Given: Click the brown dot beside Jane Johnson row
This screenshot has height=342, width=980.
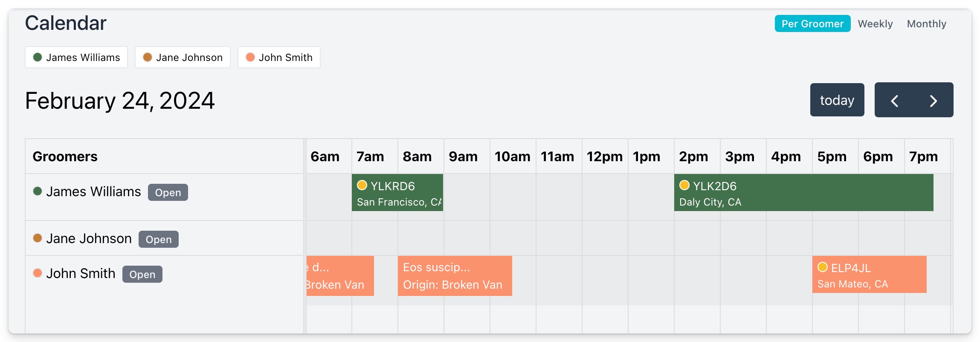Looking at the screenshot, I should point(38,238).
